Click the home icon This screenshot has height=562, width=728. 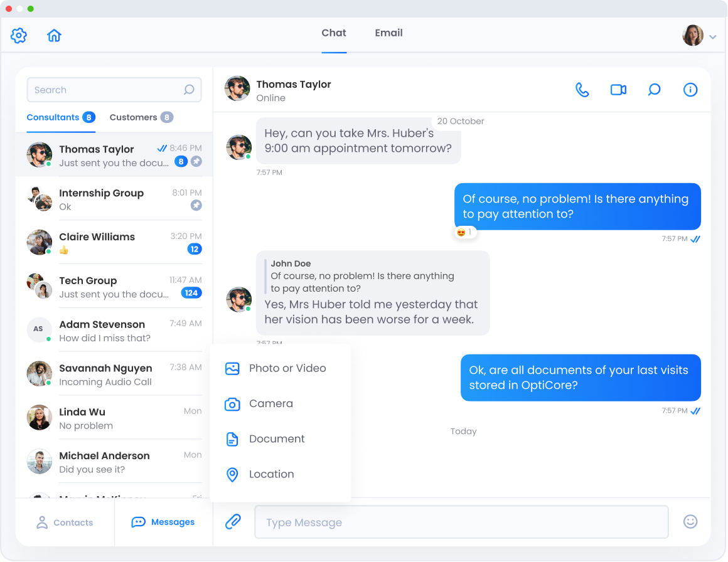tap(54, 35)
